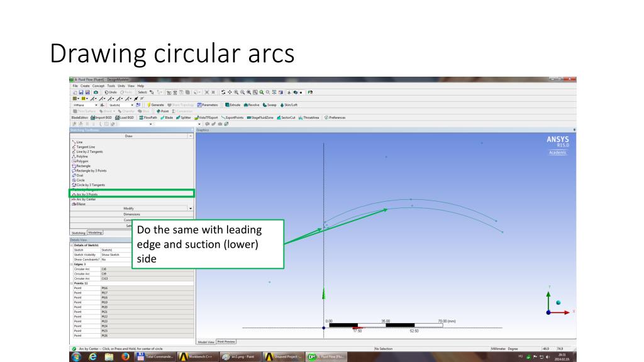Click the VistaTFExport button
The image size is (644, 362).
pyautogui.click(x=206, y=118)
